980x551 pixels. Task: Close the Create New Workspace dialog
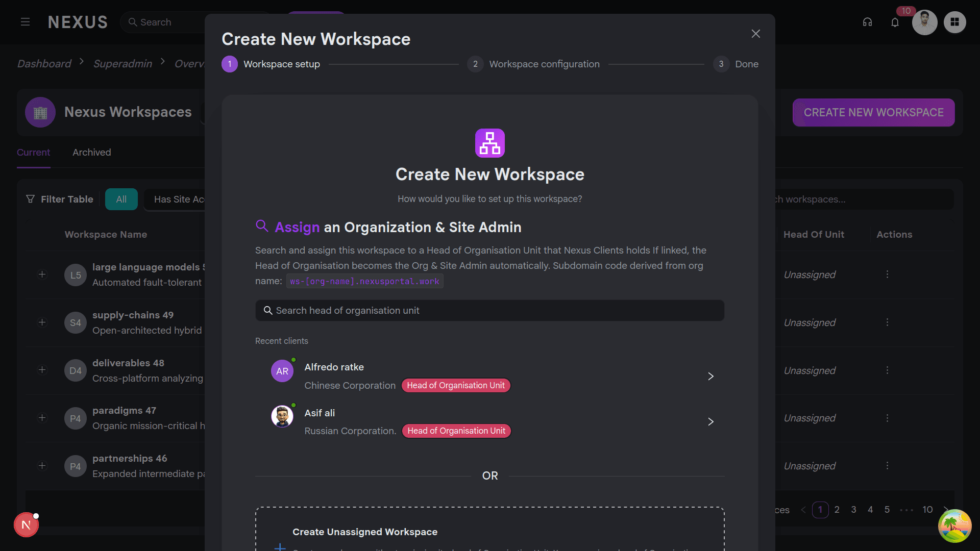756,34
